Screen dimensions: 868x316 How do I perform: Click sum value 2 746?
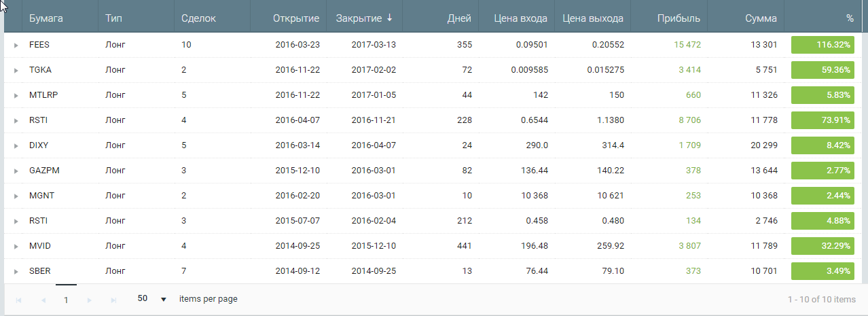(x=766, y=221)
